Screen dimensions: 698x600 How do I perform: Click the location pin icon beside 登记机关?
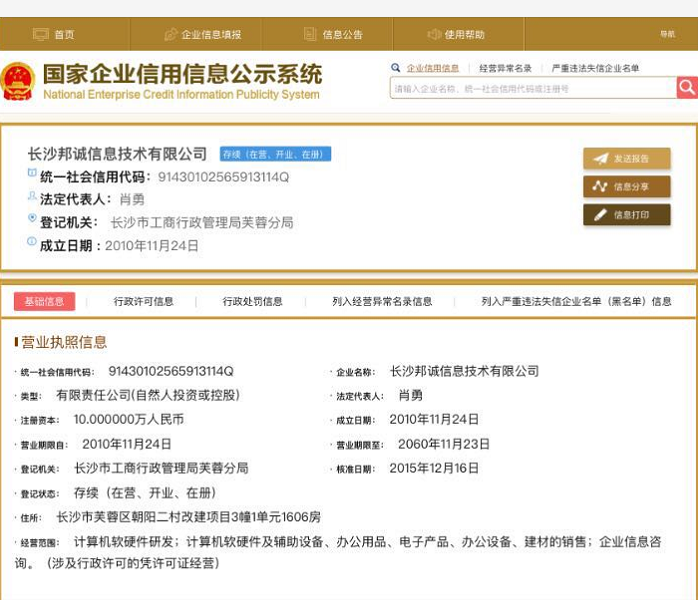(x=32, y=220)
